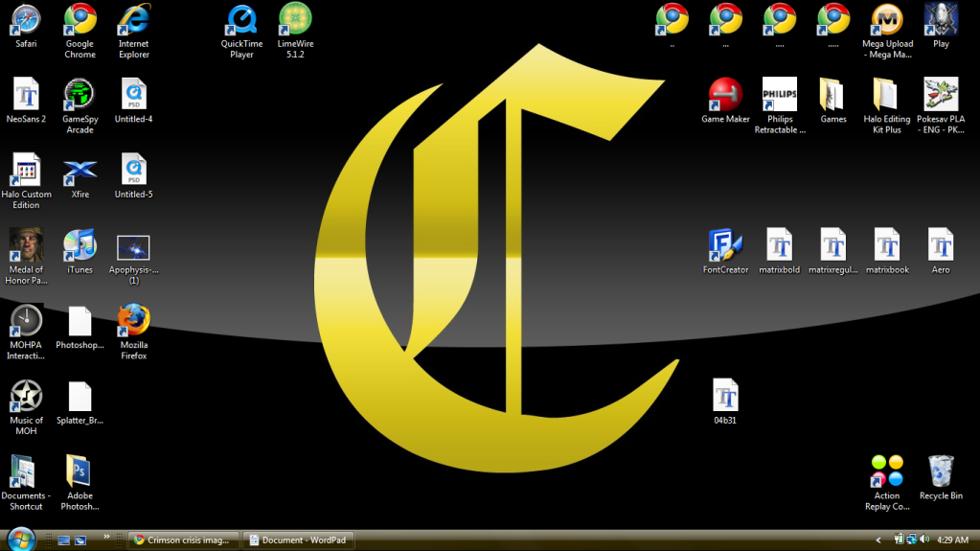The image size is (980, 551).
Task: Click the iTunes desktop icon
Action: click(80, 246)
